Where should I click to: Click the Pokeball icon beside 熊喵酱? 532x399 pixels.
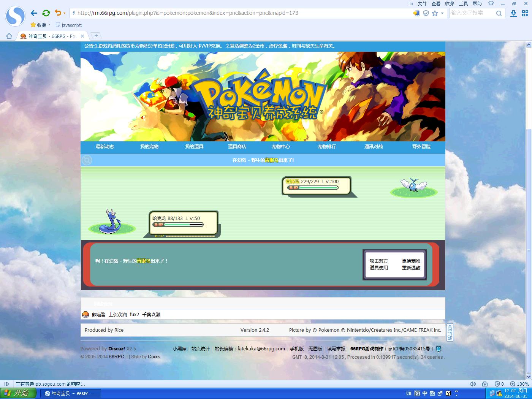85,315
